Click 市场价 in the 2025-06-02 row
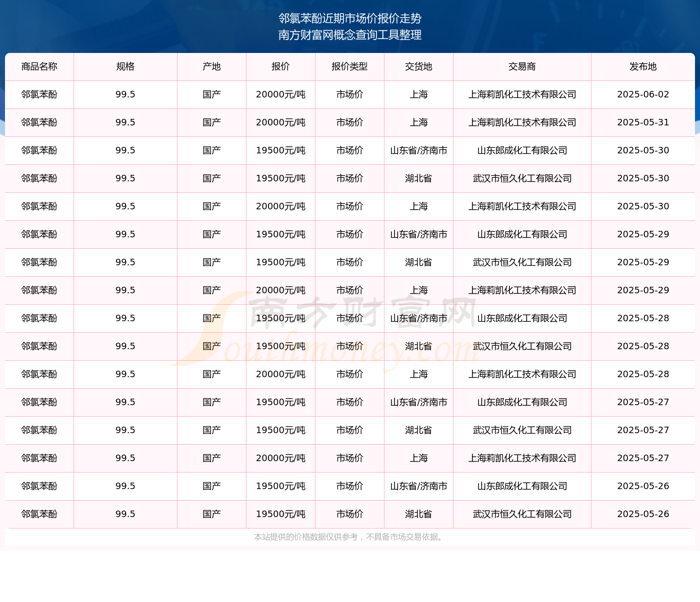This screenshot has width=700, height=602. pos(350,94)
